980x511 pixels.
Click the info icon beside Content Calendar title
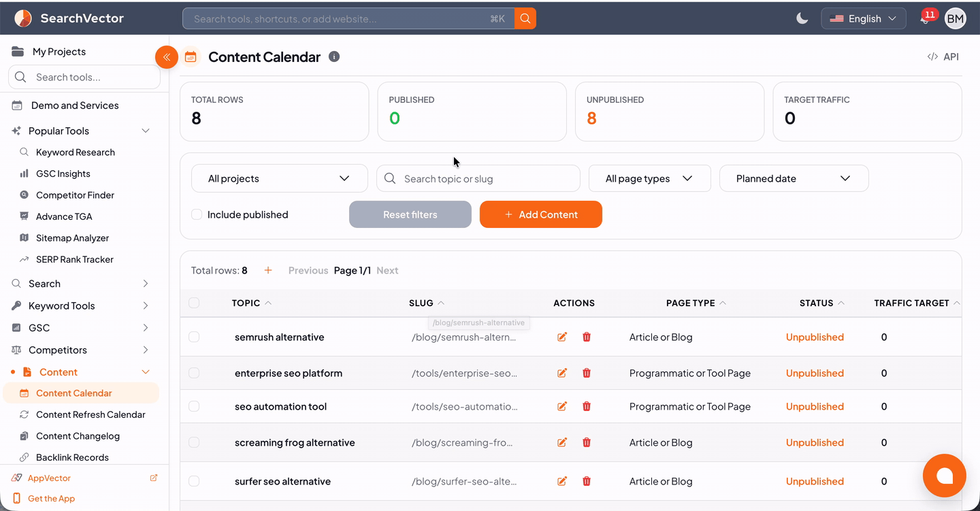point(334,56)
